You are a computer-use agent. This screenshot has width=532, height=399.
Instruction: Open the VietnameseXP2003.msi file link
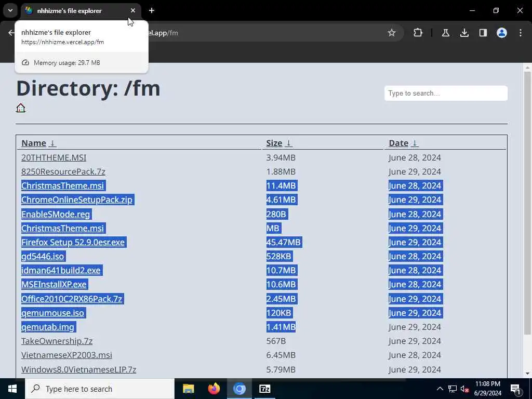66,355
